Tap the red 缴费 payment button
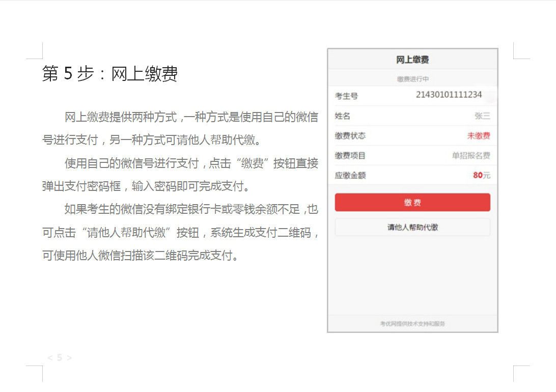 pyautogui.click(x=412, y=203)
